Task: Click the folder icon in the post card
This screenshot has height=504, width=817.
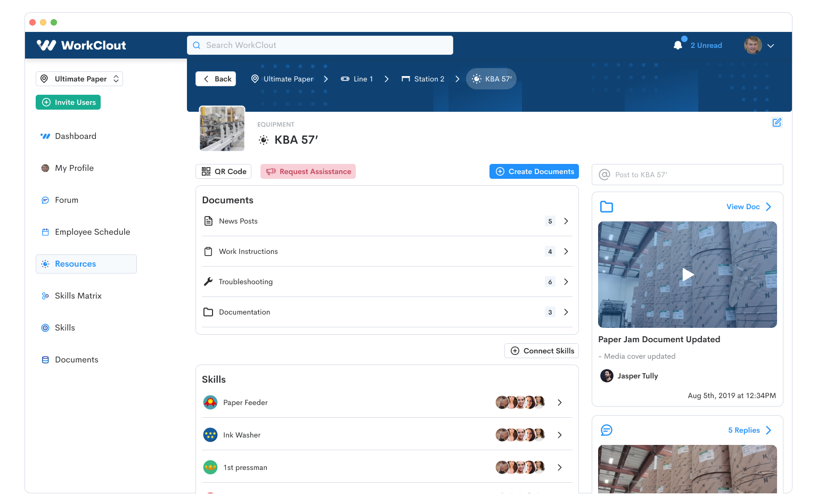Action: click(x=607, y=206)
